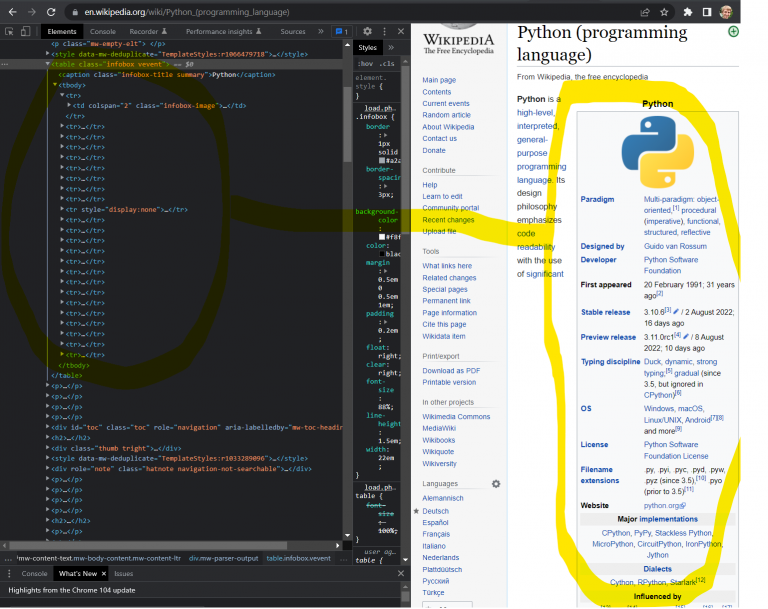Toggle the .cls class editor button
Image resolution: width=768 pixels, height=609 pixels.
(387, 64)
